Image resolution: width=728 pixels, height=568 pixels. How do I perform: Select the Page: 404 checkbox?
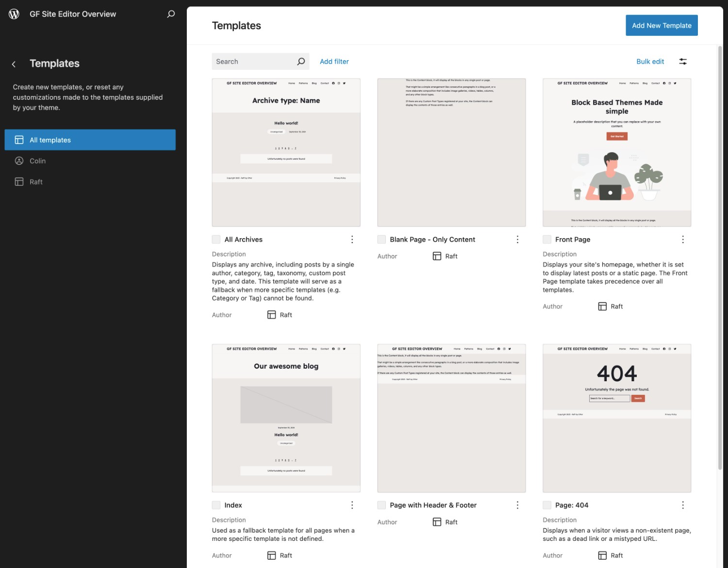click(x=547, y=505)
